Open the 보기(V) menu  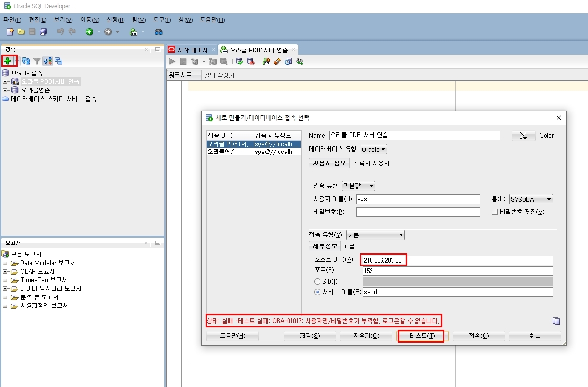(63, 20)
